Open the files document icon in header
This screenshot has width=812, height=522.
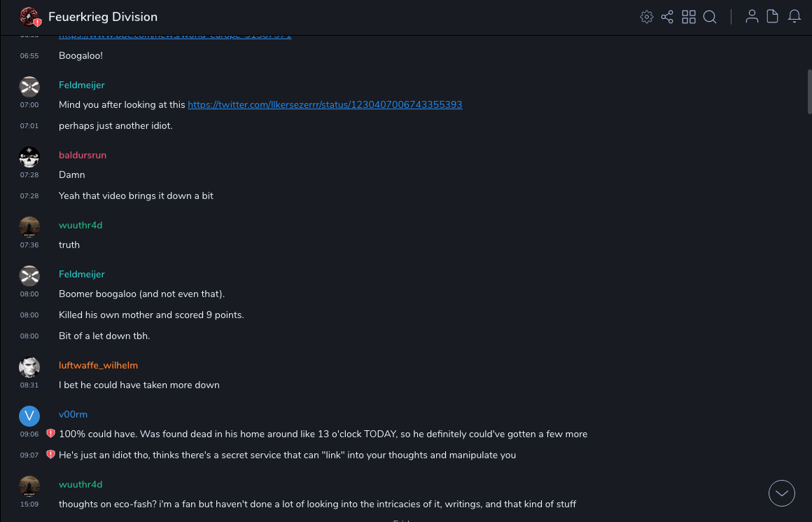(773, 17)
